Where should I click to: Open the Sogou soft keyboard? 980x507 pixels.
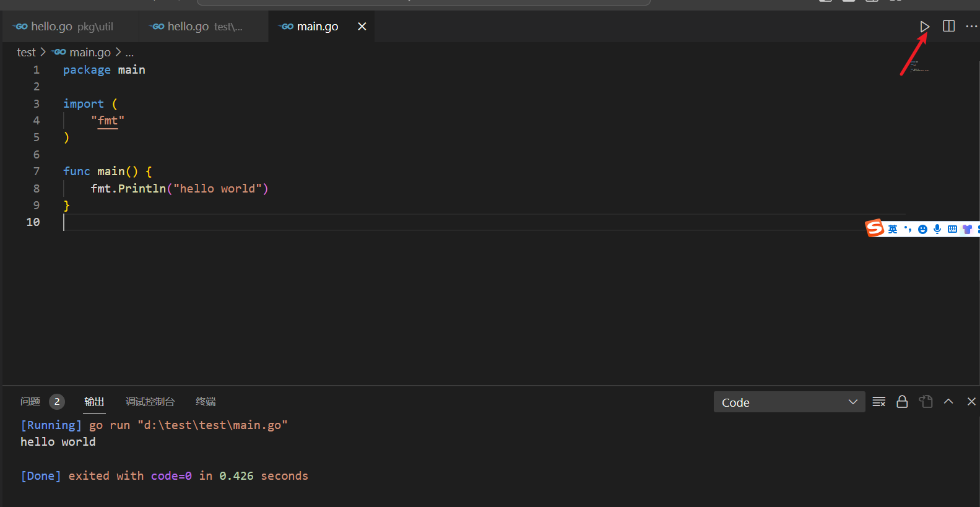pos(952,229)
